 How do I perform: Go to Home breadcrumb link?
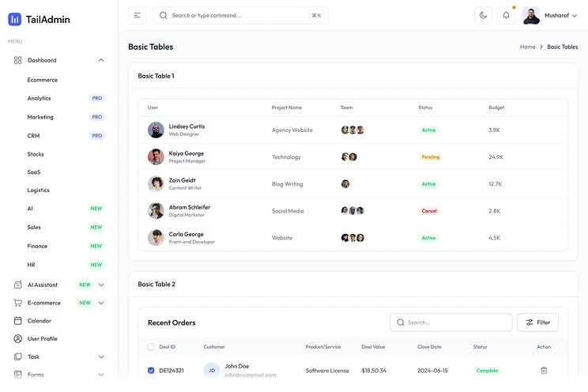pos(528,47)
